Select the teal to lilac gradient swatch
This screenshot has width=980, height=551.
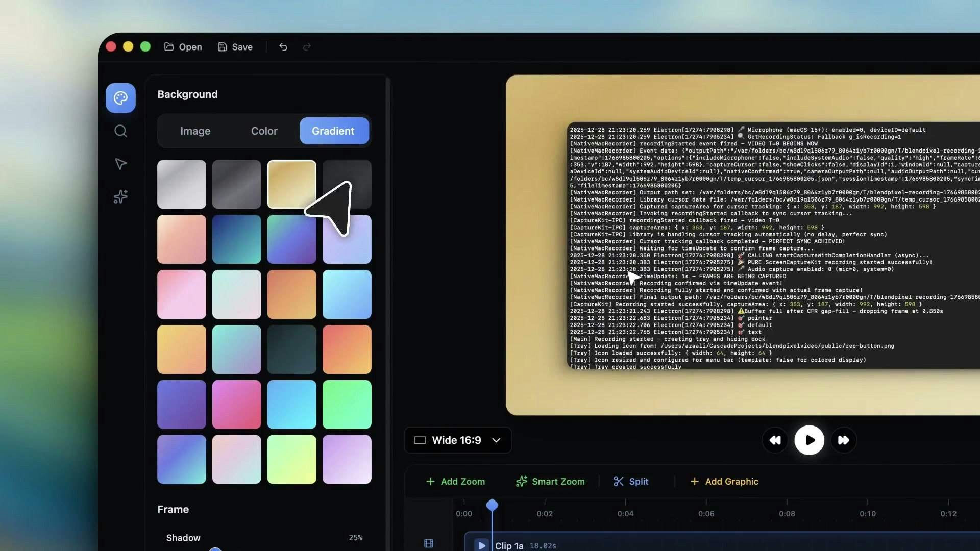pyautogui.click(x=237, y=349)
